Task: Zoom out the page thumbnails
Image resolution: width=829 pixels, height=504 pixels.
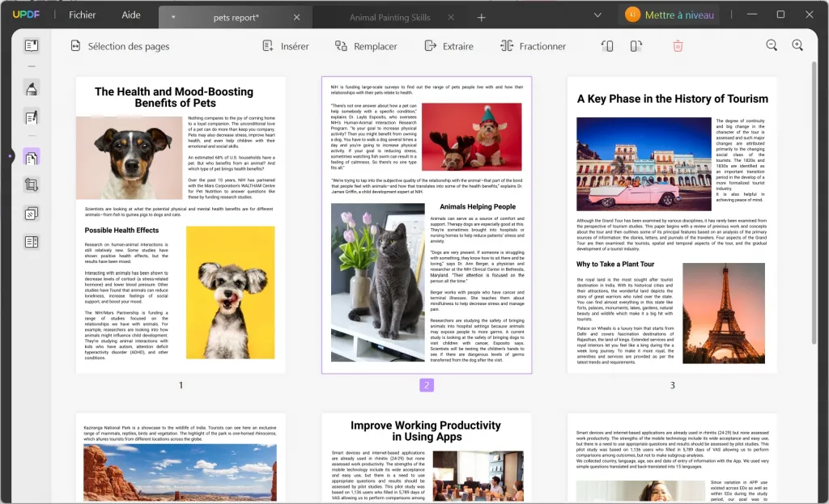Action: [772, 46]
